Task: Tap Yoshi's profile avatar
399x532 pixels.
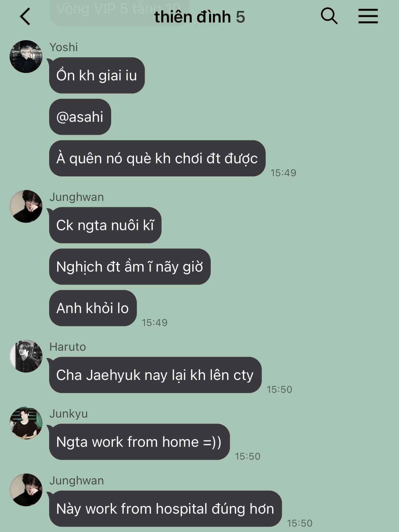Action: pyautogui.click(x=26, y=57)
